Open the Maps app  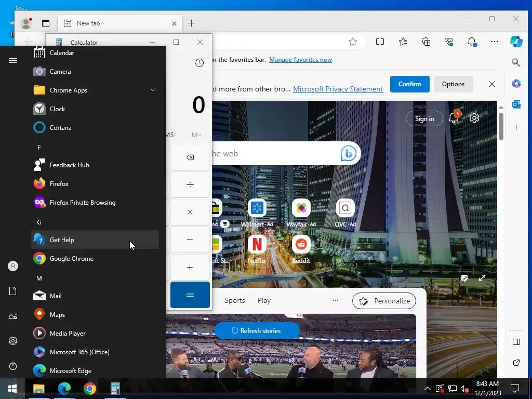click(x=95, y=314)
